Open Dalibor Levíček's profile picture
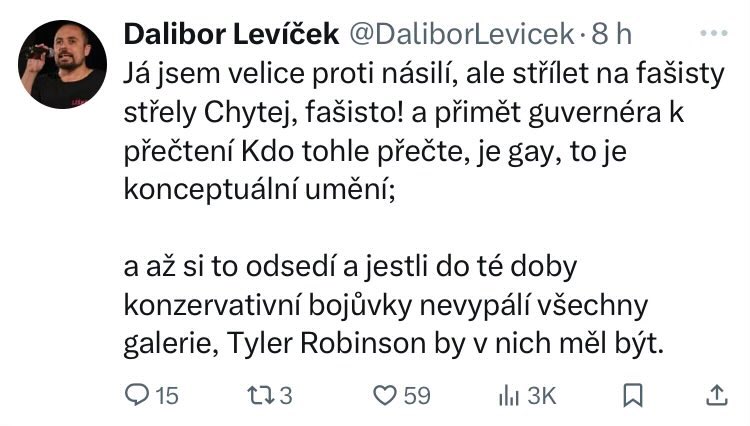The height and width of the screenshot is (426, 750). (x=62, y=64)
